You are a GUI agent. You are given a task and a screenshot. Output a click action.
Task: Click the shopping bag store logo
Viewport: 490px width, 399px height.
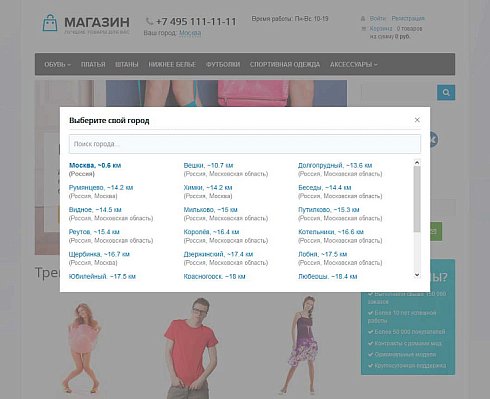(50, 23)
